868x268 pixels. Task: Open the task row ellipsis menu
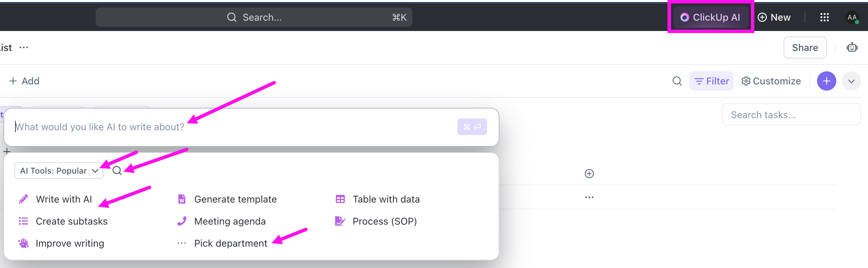pyautogui.click(x=589, y=197)
